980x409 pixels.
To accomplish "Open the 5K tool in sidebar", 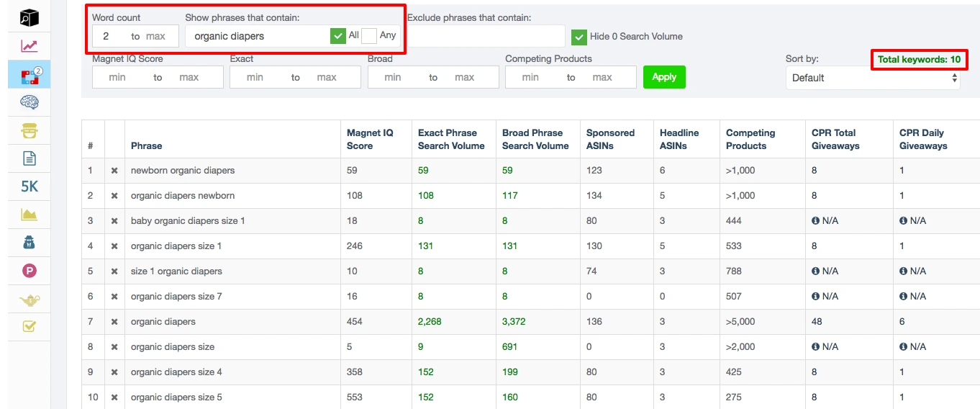I will point(30,186).
